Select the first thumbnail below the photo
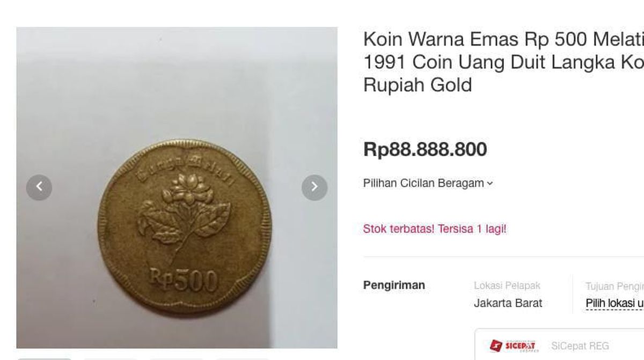The height and width of the screenshot is (360, 644). 44,358
